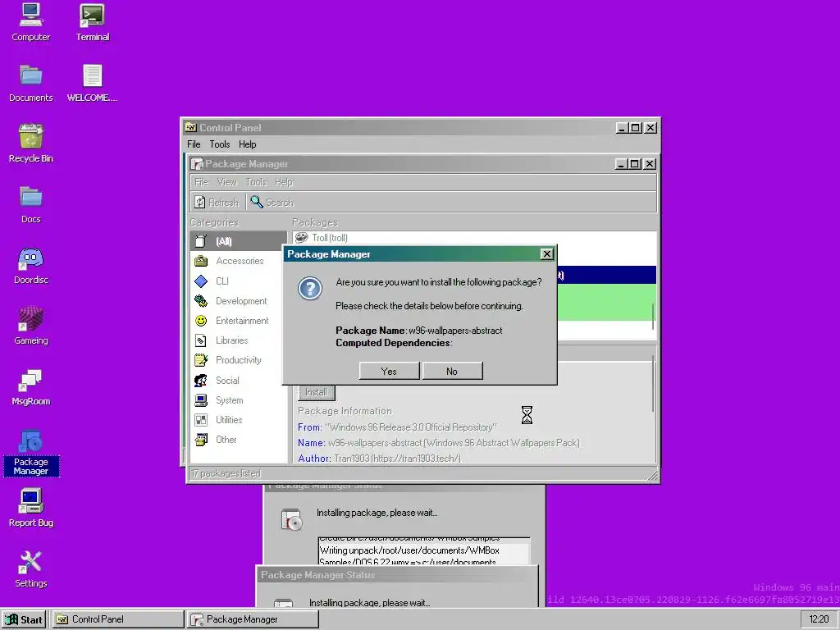
Task: Close the Package Manager confirmation dialog
Action: [x=546, y=254]
